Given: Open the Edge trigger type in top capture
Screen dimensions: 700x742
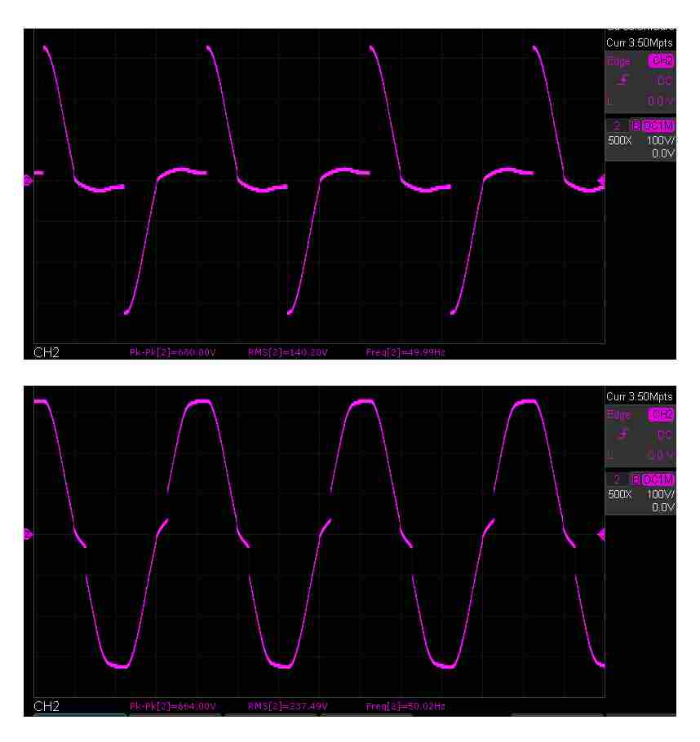Looking at the screenshot, I should tap(618, 60).
